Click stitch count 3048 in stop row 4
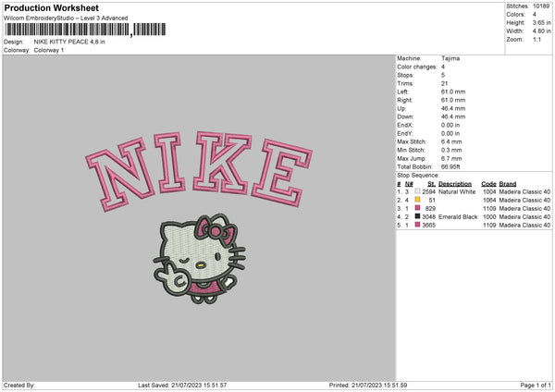 [x=428, y=217]
